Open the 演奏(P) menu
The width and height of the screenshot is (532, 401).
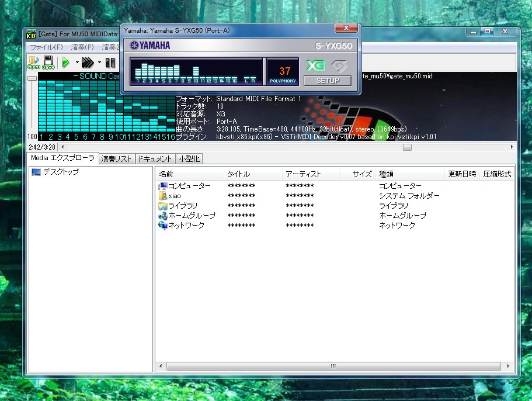pyautogui.click(x=82, y=47)
